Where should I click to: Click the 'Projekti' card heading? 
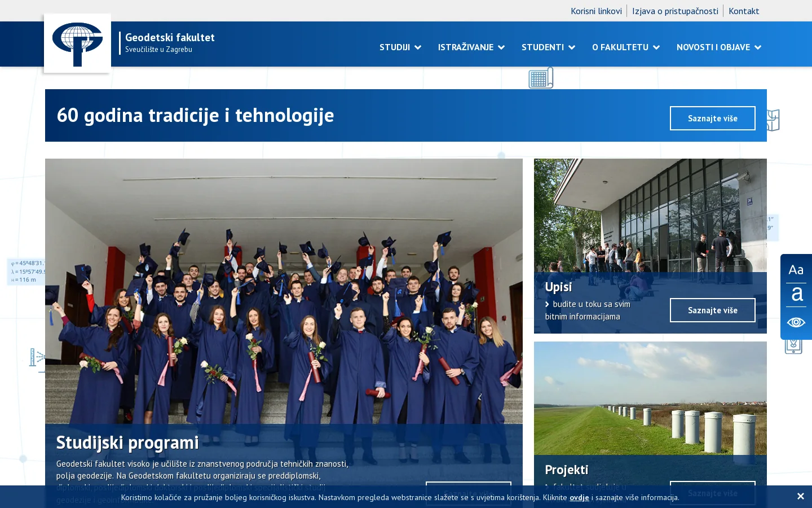566,470
